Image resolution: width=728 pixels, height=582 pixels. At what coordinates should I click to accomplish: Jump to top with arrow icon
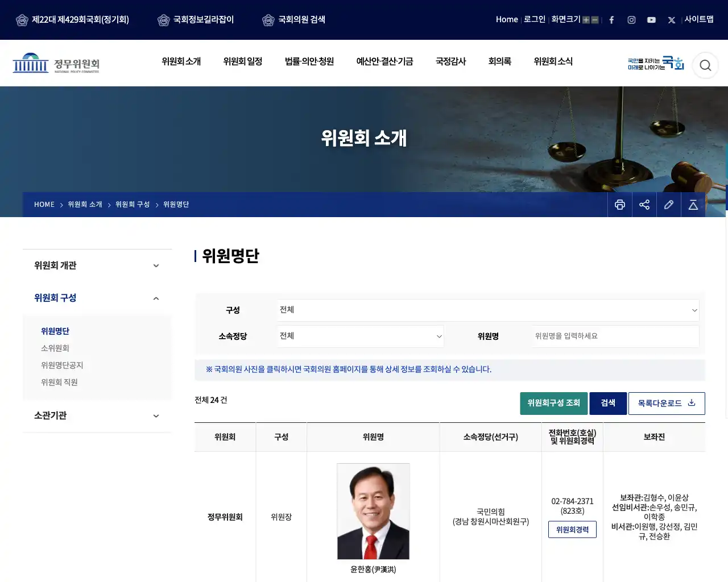tap(693, 205)
